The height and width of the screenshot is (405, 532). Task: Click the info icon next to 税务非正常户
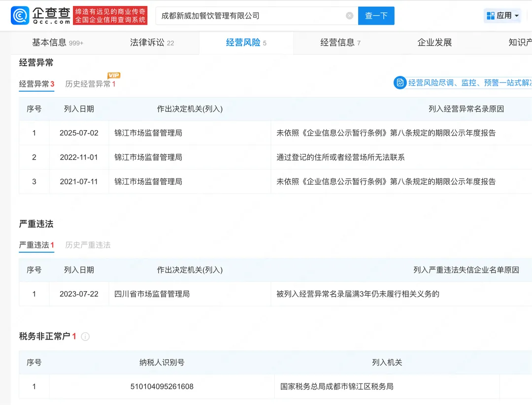point(85,337)
